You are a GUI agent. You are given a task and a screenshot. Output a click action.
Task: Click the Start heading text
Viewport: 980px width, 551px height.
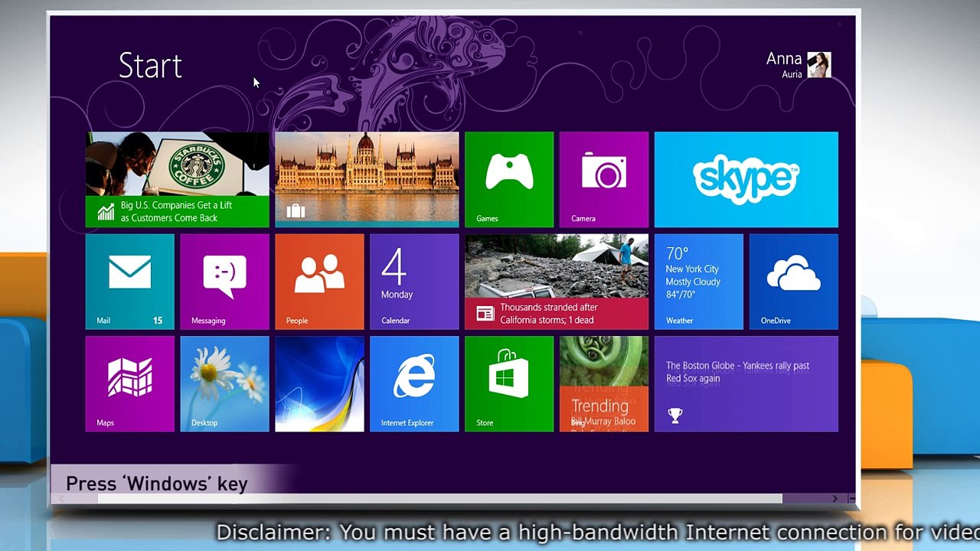[150, 66]
